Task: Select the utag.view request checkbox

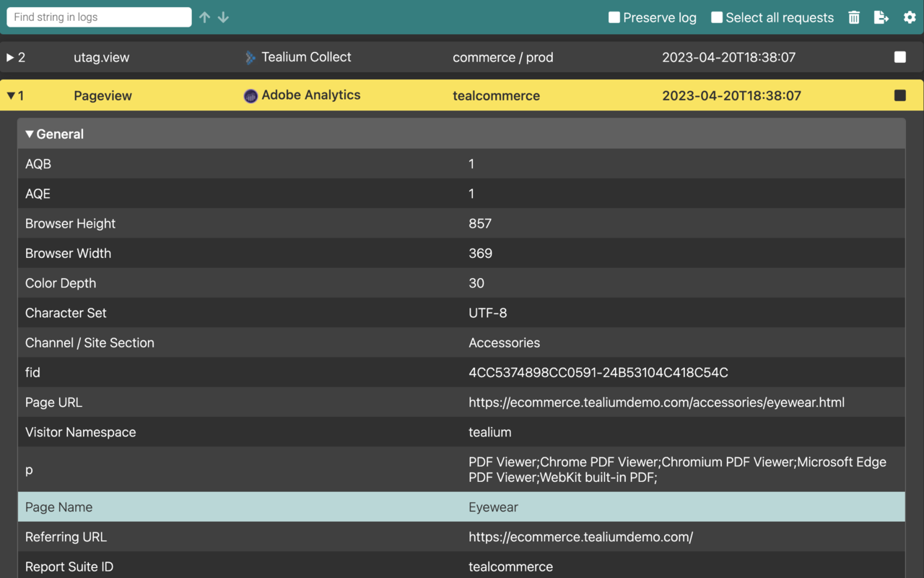Action: coord(899,57)
